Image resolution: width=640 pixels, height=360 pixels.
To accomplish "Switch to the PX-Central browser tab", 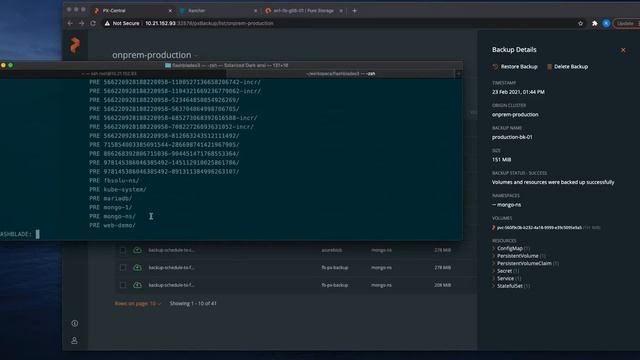I will click(133, 11).
